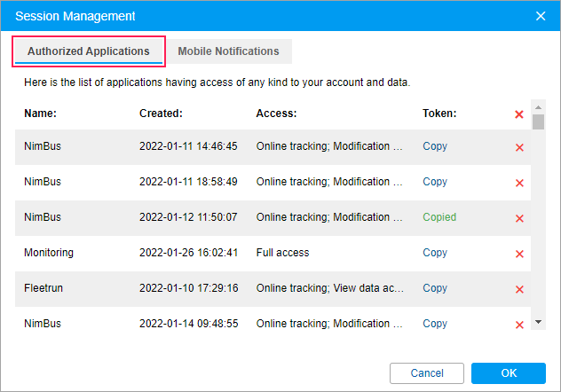Remove the NimBus session created 2022-01-14

point(519,325)
